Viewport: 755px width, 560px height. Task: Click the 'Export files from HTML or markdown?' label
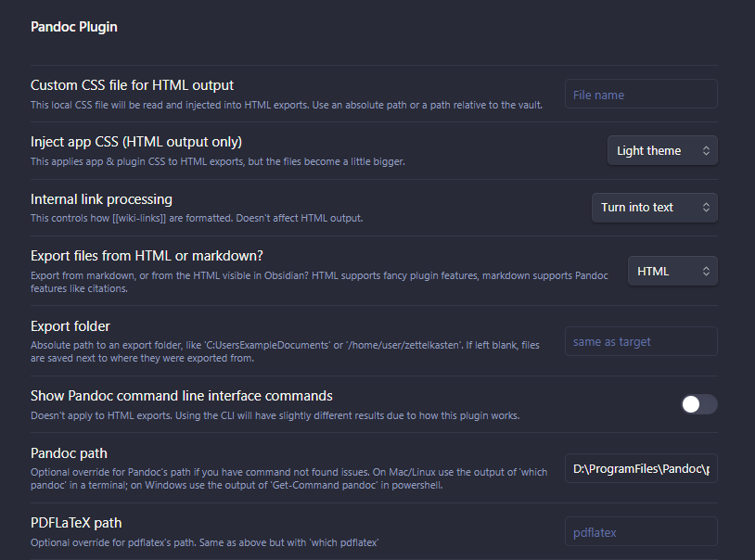(x=147, y=256)
